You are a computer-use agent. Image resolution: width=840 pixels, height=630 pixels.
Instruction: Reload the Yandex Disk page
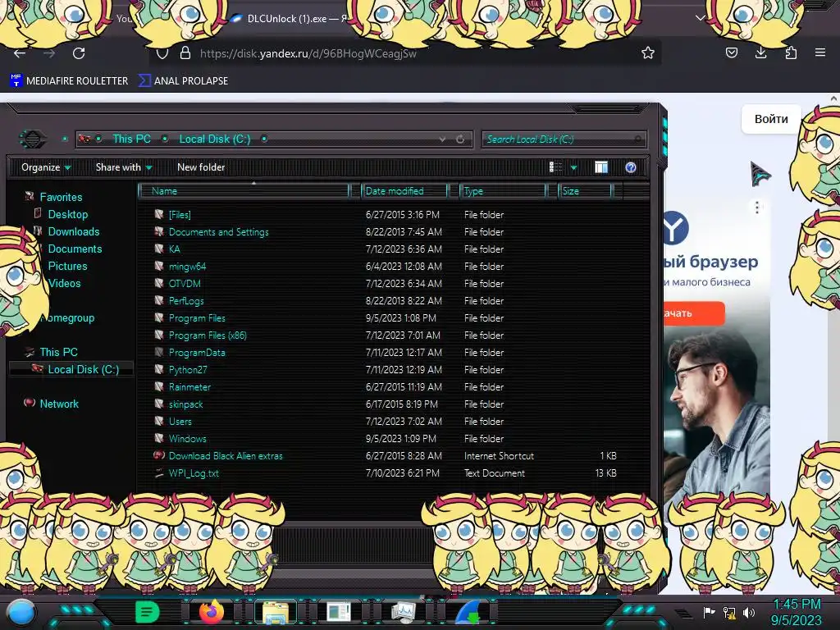coord(79,53)
